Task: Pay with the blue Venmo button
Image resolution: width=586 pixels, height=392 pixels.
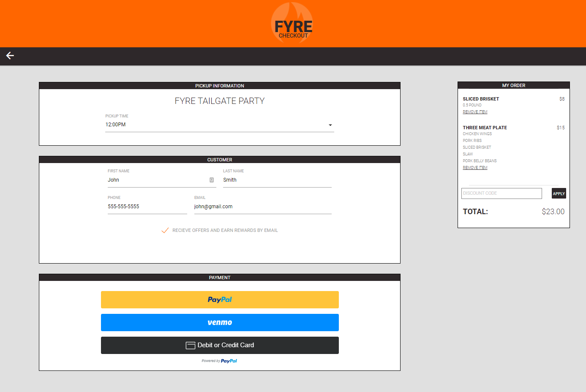Action: pyautogui.click(x=220, y=322)
